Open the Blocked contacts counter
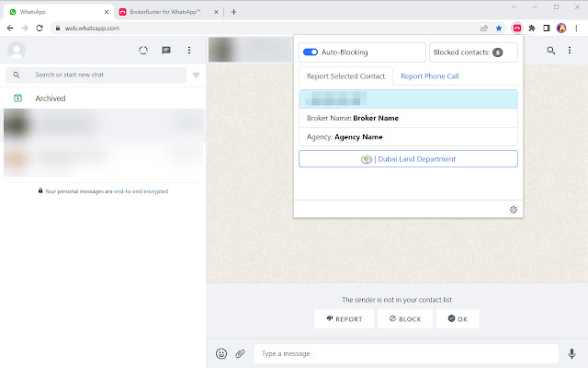The height and width of the screenshot is (368, 588). 473,52
